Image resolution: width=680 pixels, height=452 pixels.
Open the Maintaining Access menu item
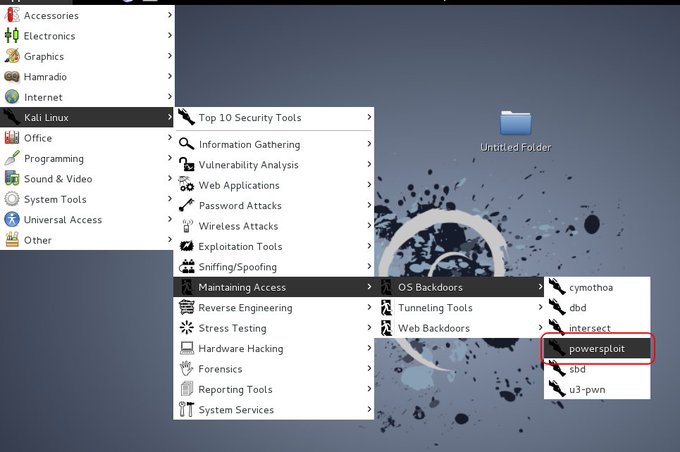[273, 287]
